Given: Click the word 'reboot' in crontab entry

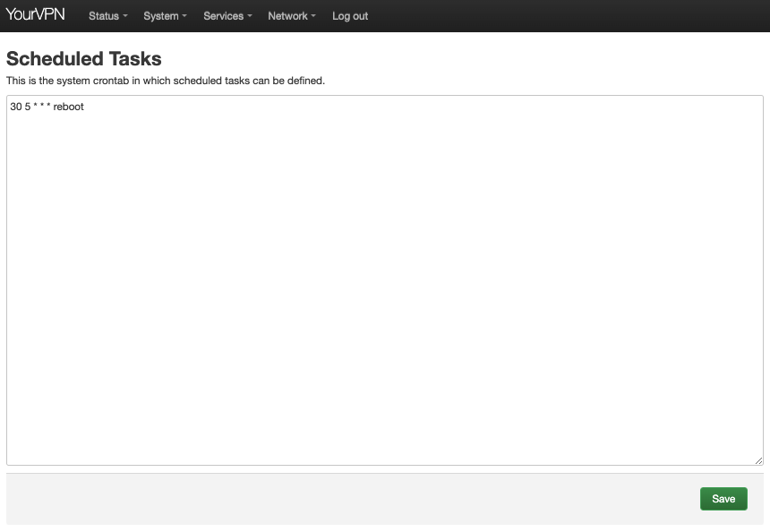Looking at the screenshot, I should (68, 107).
